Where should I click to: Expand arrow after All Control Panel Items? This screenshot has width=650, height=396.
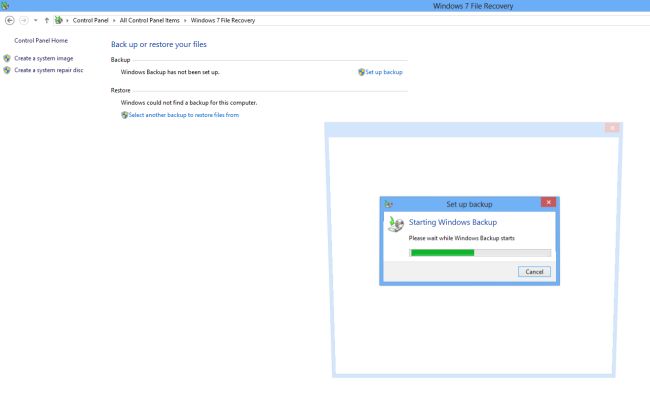click(185, 20)
